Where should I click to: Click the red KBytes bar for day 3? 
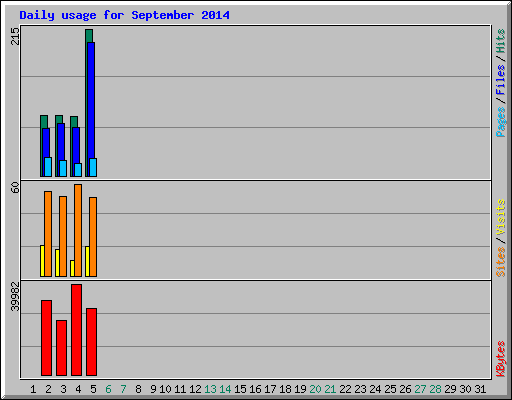point(61,348)
